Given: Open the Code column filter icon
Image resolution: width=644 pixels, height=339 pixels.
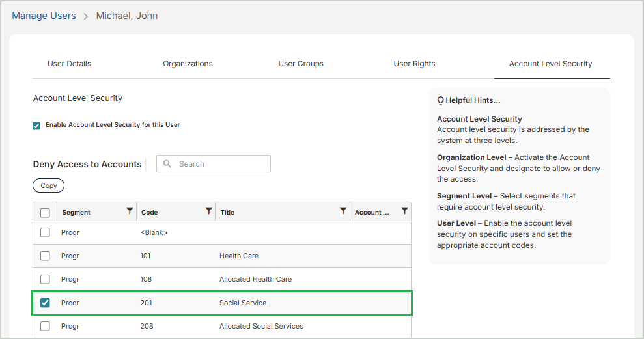Looking at the screenshot, I should pyautogui.click(x=208, y=211).
